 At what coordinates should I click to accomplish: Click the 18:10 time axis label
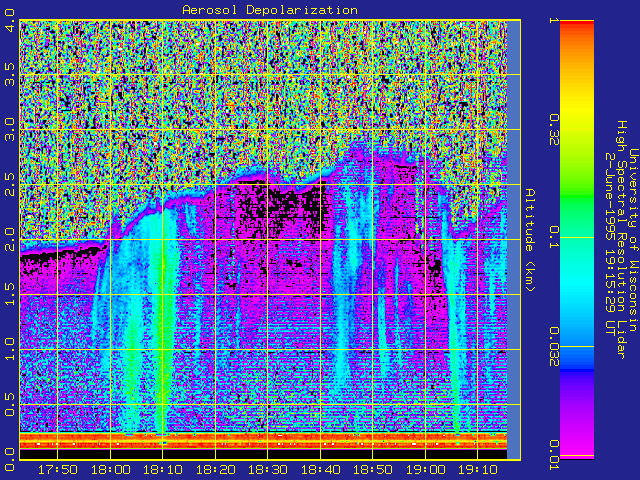coord(162,470)
